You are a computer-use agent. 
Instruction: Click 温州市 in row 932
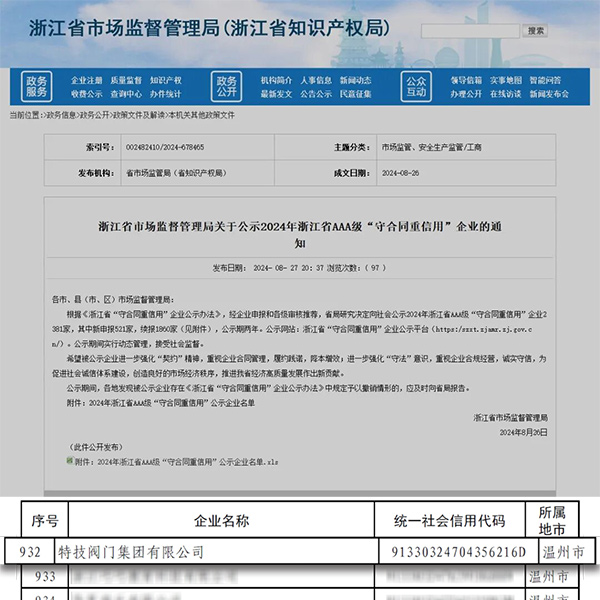pos(564,552)
